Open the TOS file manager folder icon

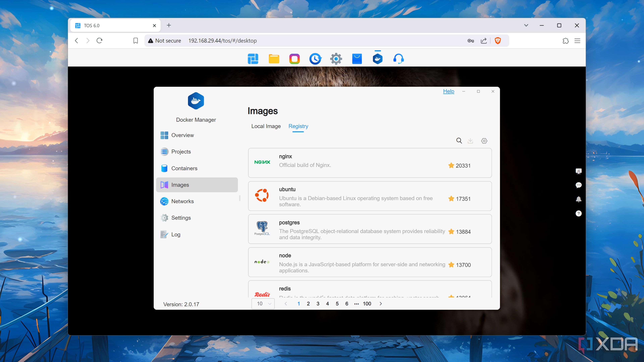point(274,58)
